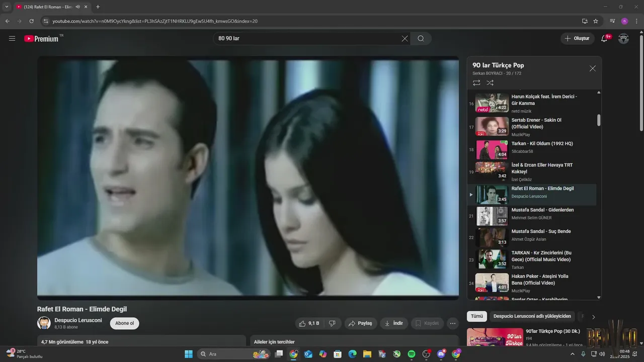Open YouTube notifications bell
This screenshot has width=644, height=362.
[x=605, y=38]
